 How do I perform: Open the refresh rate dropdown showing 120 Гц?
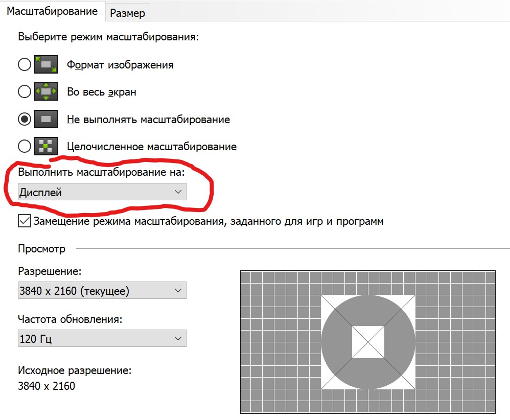tap(102, 338)
